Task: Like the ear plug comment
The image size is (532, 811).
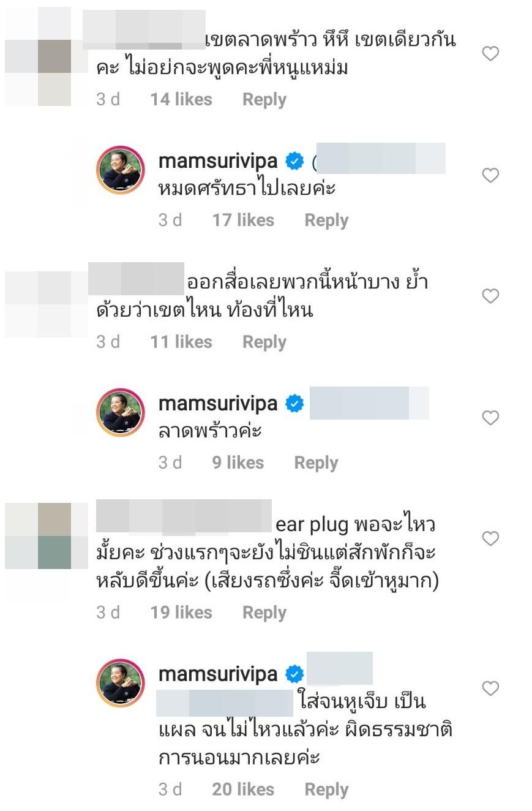Action: 490,538
